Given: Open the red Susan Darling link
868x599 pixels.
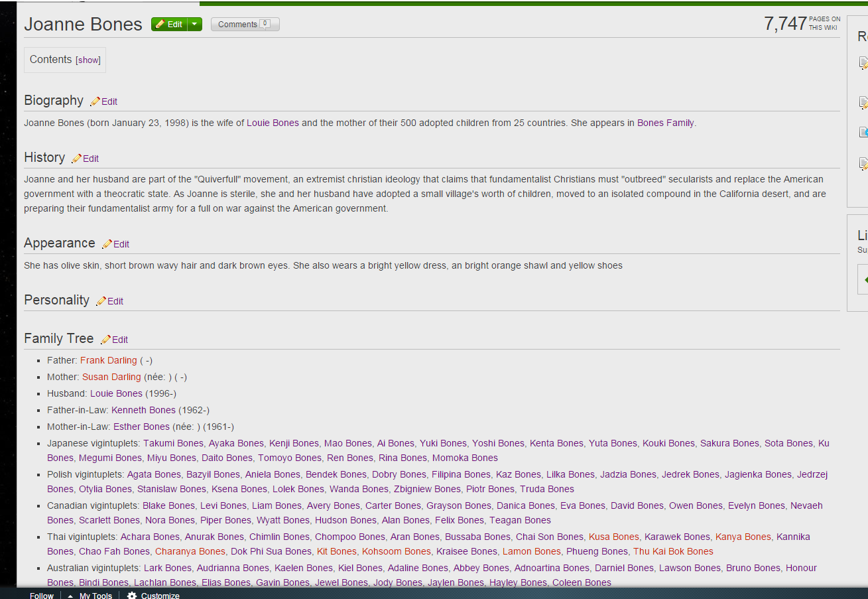Looking at the screenshot, I should 111,377.
